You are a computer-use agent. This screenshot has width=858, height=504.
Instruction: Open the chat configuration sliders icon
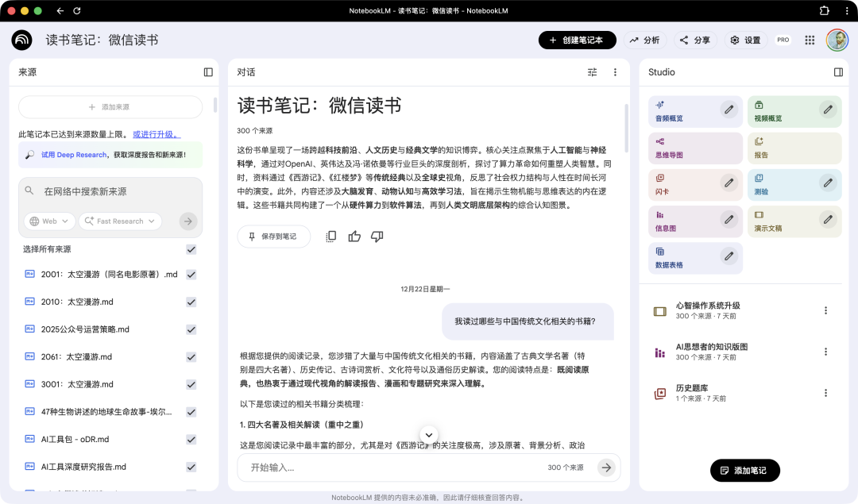coord(592,72)
